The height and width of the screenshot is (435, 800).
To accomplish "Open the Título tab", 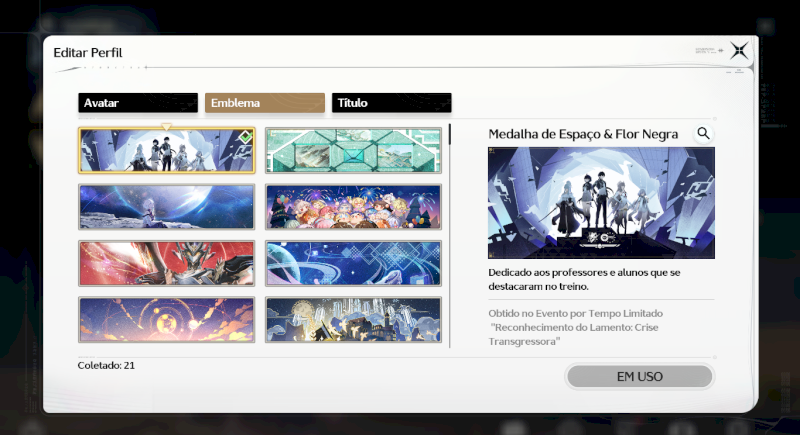I will click(391, 103).
